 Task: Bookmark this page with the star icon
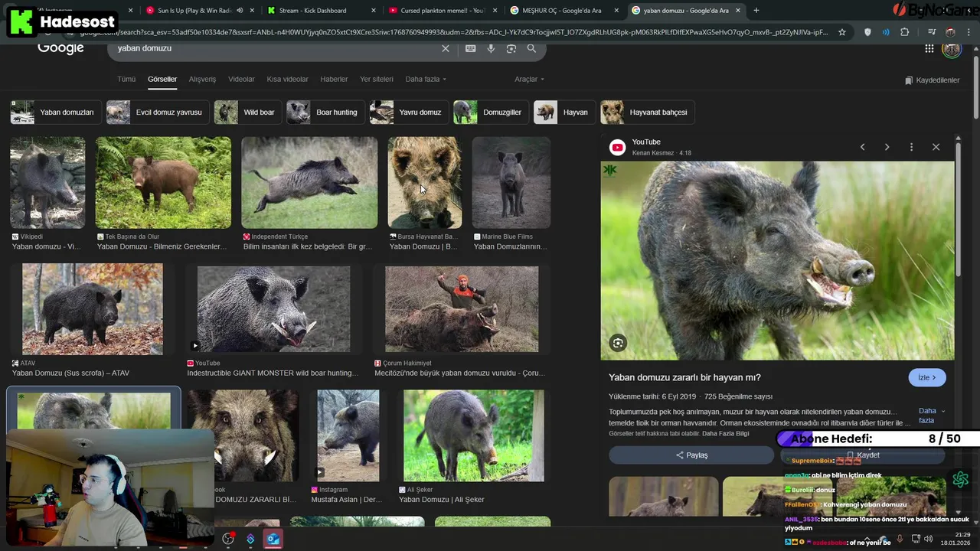pyautogui.click(x=842, y=32)
